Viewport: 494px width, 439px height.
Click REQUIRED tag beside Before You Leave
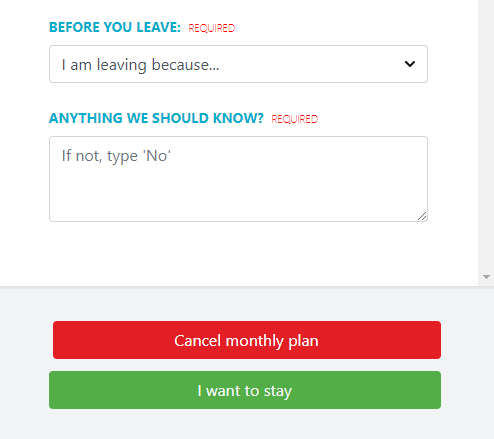212,28
